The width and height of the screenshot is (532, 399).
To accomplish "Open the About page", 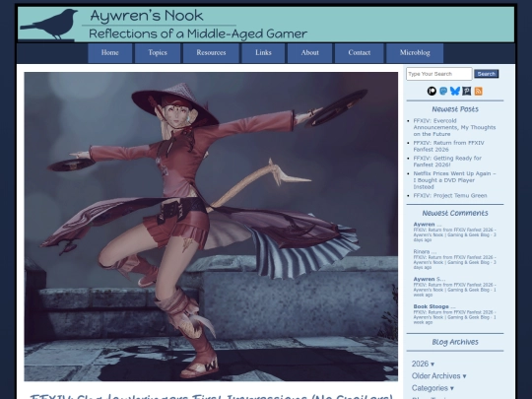I will (309, 53).
